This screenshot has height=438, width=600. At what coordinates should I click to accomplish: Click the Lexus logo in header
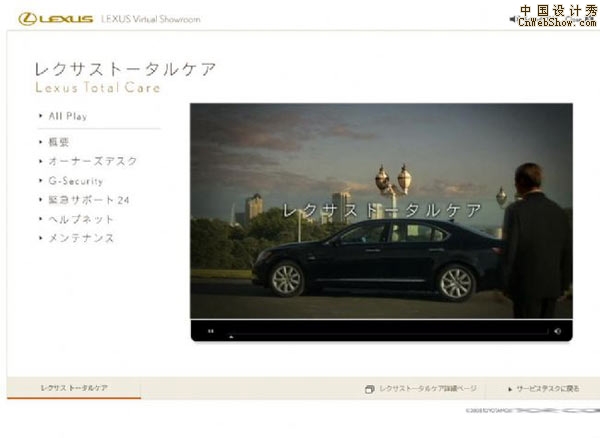point(55,19)
